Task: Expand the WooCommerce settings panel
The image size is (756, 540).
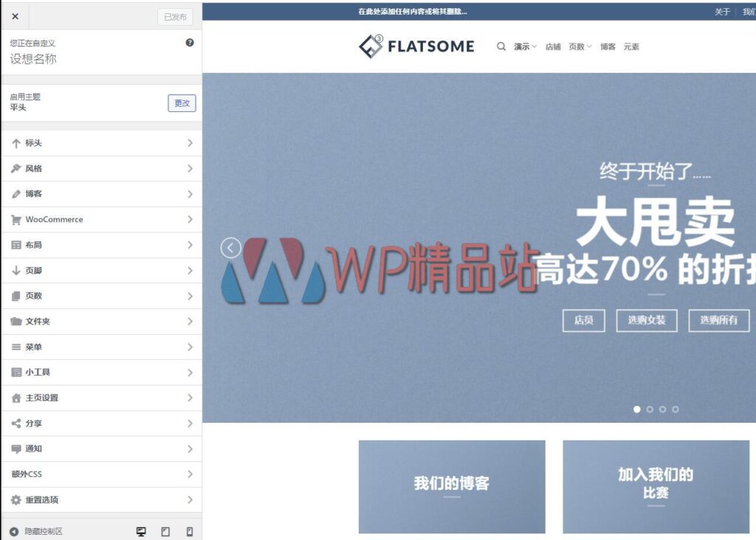Action: point(102,220)
